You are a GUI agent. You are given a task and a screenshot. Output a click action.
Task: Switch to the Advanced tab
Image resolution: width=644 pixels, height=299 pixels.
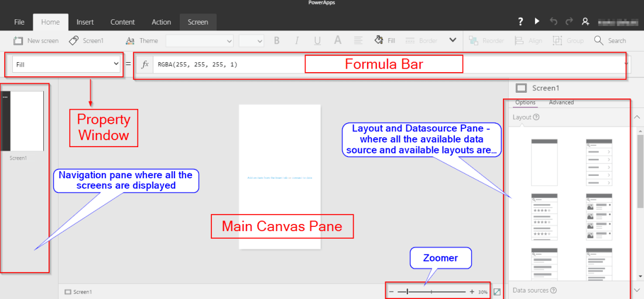pos(561,103)
